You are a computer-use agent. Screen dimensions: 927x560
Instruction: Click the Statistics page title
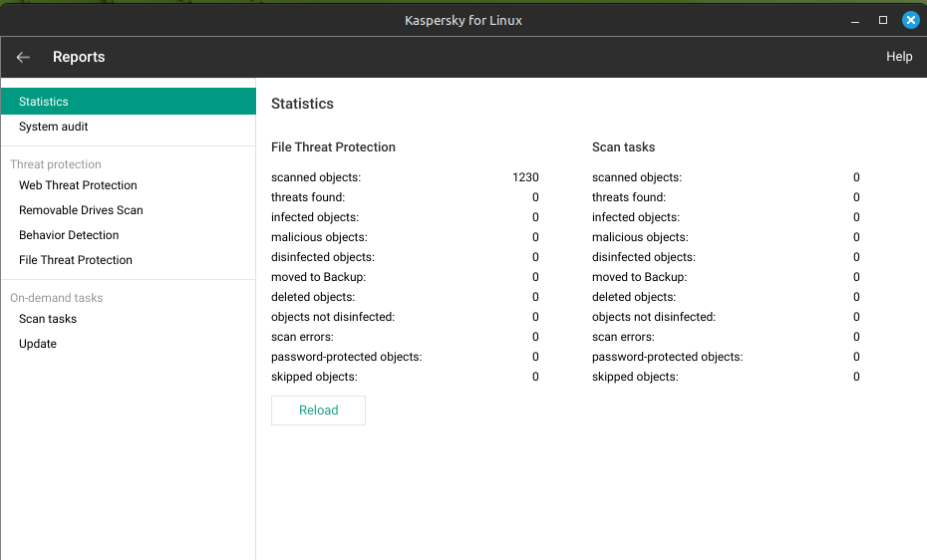tap(302, 104)
